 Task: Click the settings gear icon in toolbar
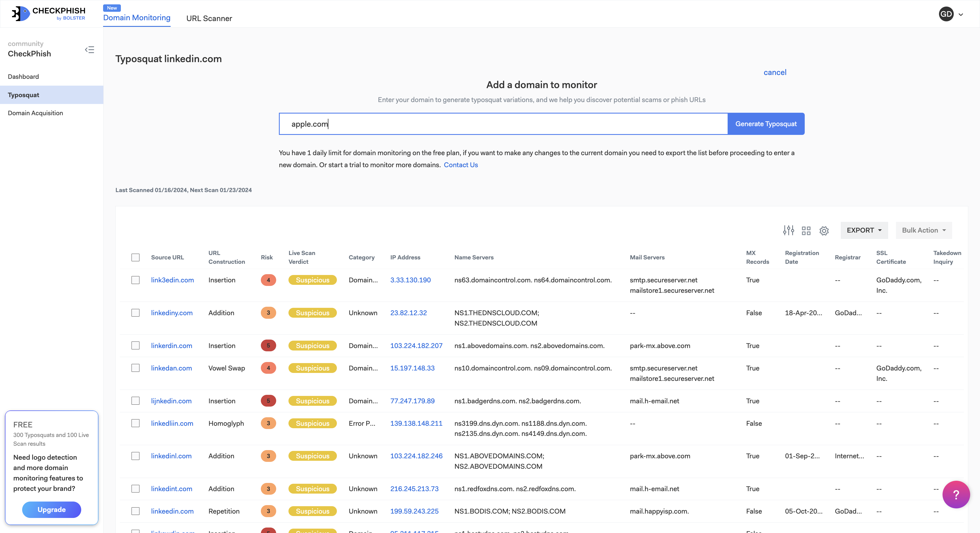[x=824, y=230]
